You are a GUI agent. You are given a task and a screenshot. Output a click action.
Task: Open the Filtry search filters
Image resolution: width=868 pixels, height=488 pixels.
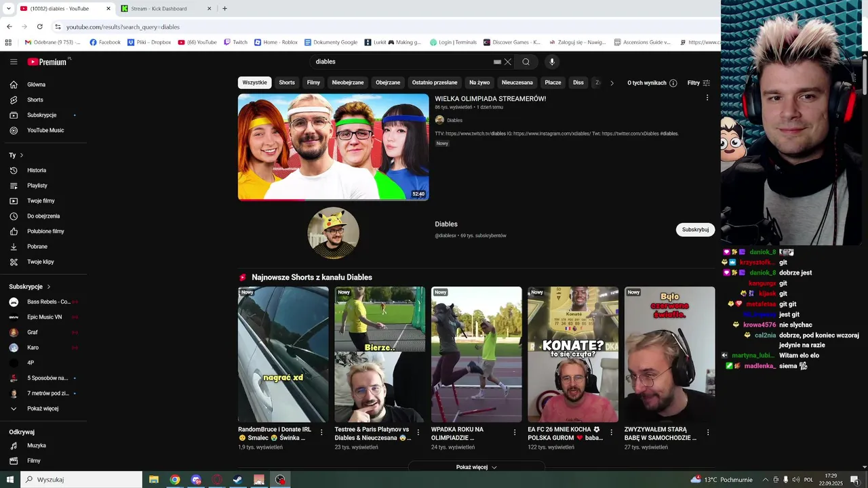coord(698,83)
